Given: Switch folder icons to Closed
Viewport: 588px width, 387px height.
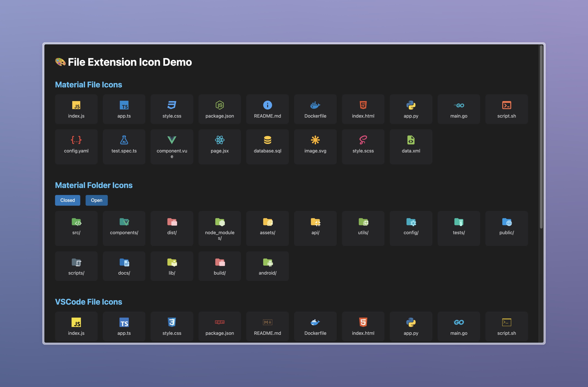Looking at the screenshot, I should pos(67,200).
